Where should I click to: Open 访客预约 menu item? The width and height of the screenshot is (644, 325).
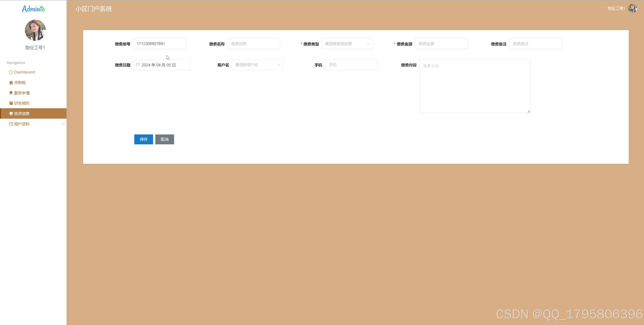point(33,103)
